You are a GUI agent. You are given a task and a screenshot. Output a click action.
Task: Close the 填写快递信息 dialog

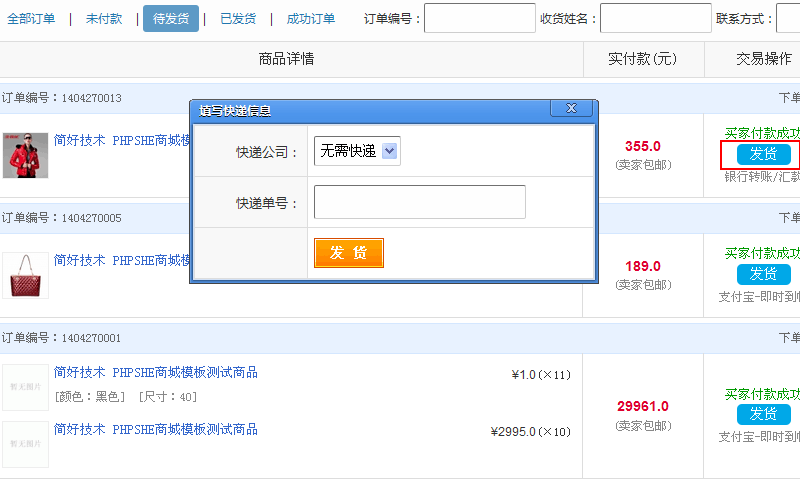tap(571, 109)
